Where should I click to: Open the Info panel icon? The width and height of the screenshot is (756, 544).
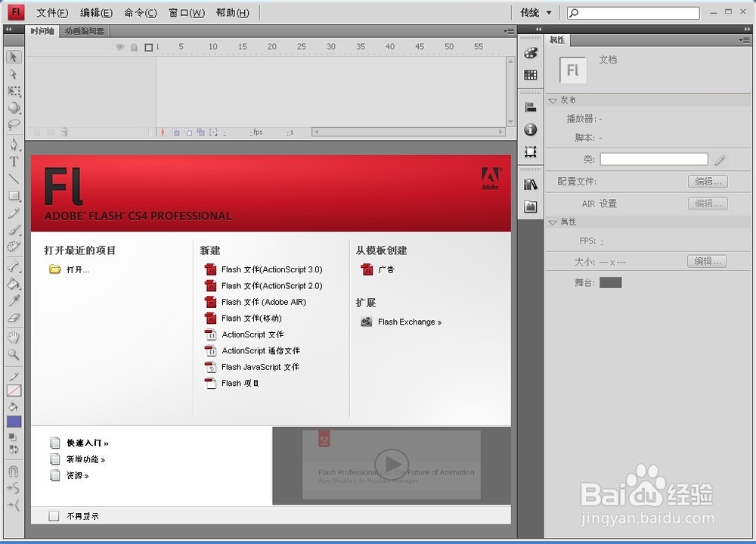531,129
